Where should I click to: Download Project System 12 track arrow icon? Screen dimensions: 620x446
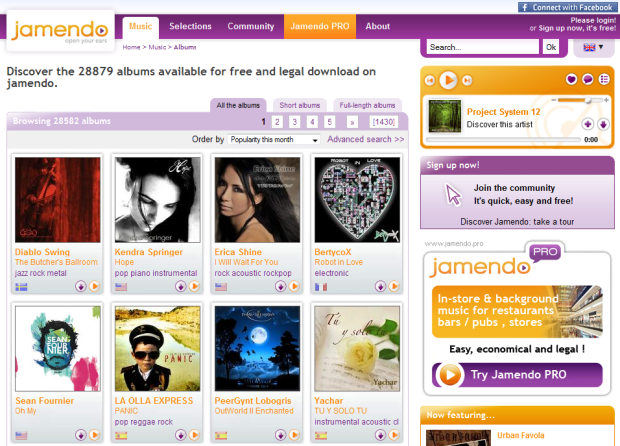tap(603, 124)
